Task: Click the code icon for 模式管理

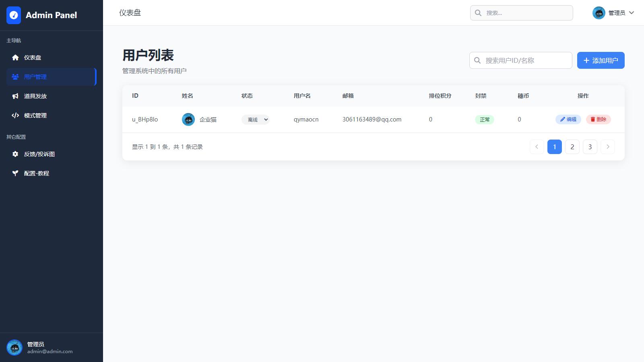Action: coord(15,115)
